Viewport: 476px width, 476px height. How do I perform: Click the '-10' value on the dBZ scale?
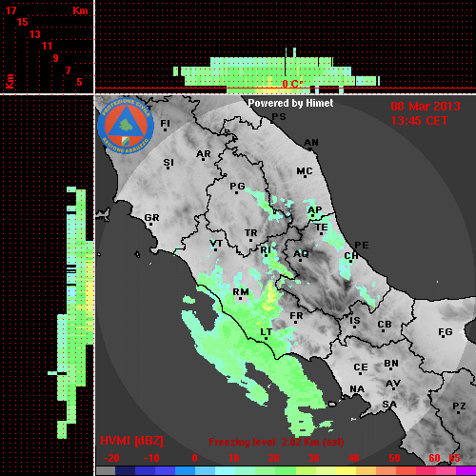click(x=151, y=458)
